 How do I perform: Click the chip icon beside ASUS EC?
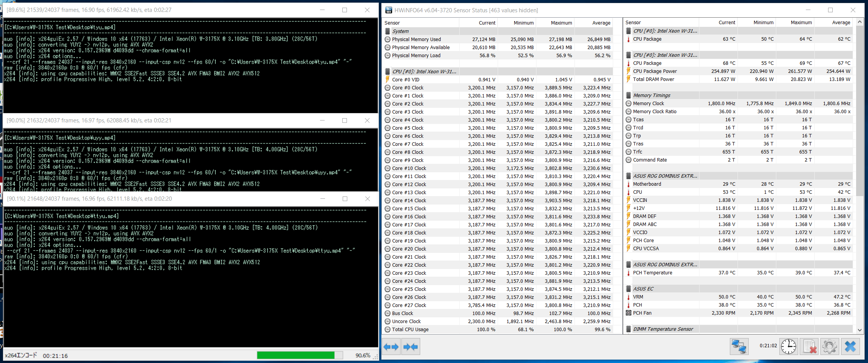click(x=629, y=289)
